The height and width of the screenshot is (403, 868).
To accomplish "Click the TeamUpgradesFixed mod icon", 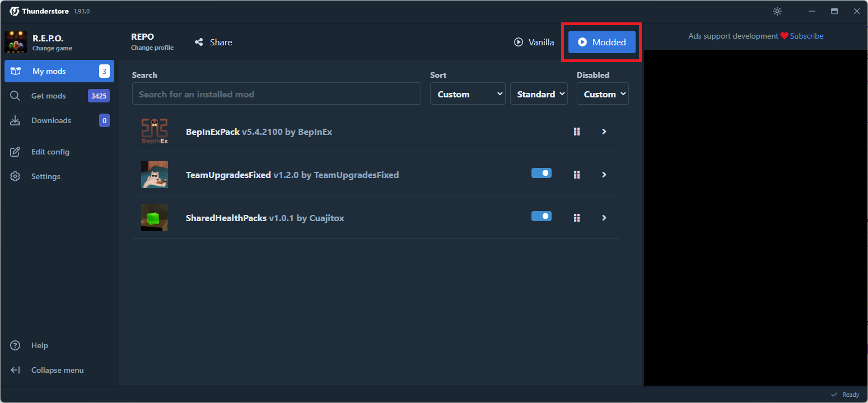I will tap(155, 175).
